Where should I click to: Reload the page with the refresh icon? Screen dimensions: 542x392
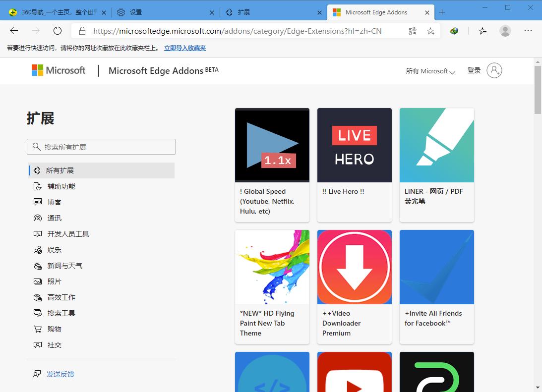pyautogui.click(x=58, y=31)
